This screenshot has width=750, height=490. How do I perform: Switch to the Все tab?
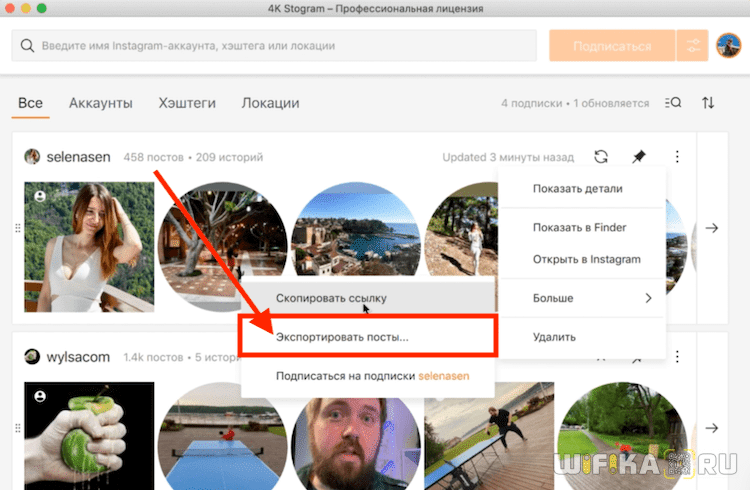click(30, 103)
